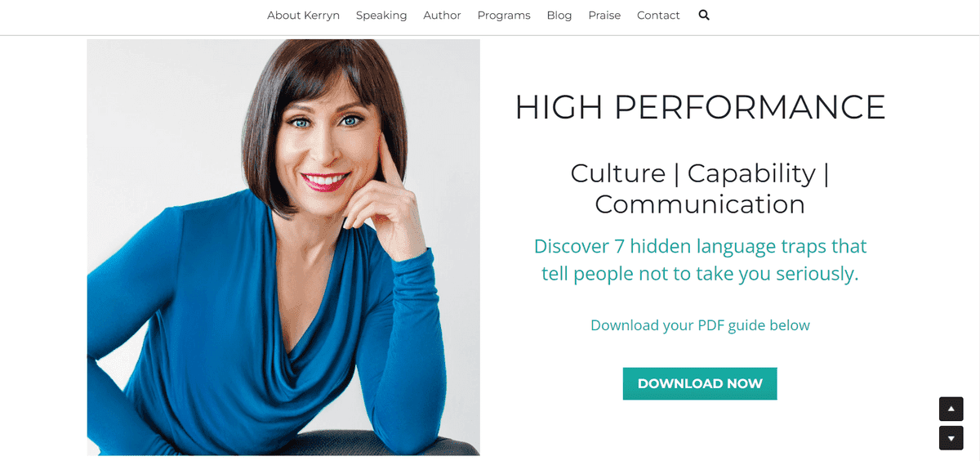This screenshot has width=980, height=461.
Task: Click the DOWNLOAD NOW button
Action: pos(700,383)
